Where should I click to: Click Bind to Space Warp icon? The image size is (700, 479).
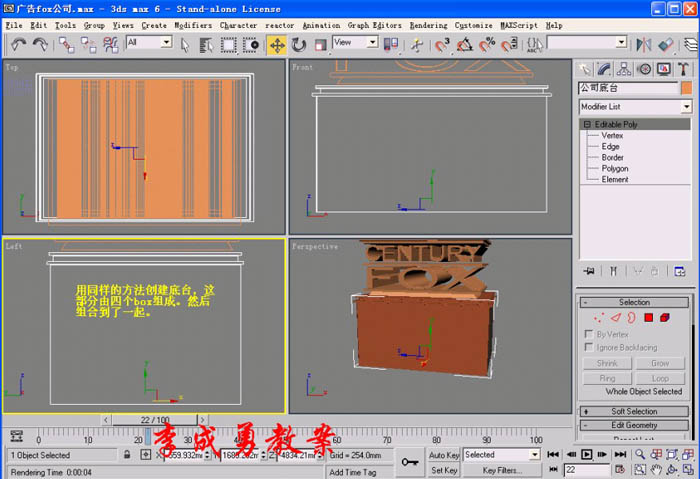point(110,45)
